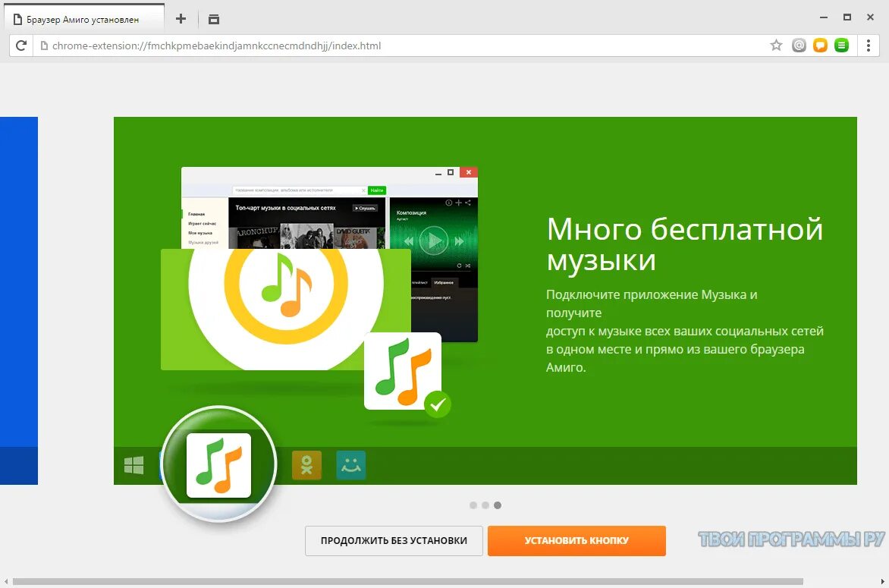The width and height of the screenshot is (889, 588).
Task: Open a new tab with the plus icon
Action: point(181,19)
